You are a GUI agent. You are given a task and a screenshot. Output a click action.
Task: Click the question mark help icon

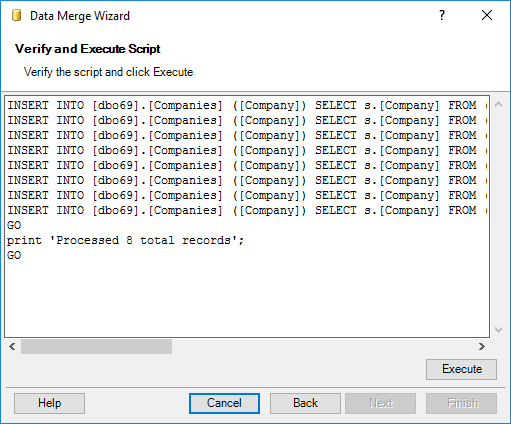pos(442,15)
